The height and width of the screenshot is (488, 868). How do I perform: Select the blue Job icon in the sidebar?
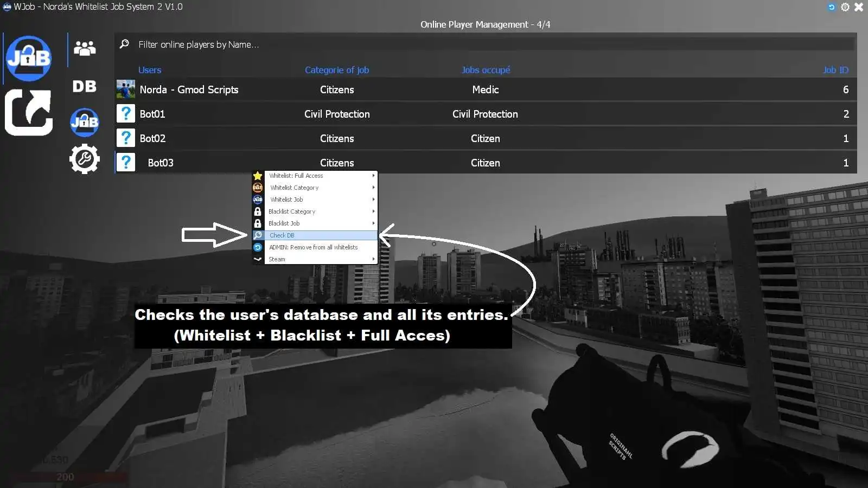pyautogui.click(x=84, y=122)
